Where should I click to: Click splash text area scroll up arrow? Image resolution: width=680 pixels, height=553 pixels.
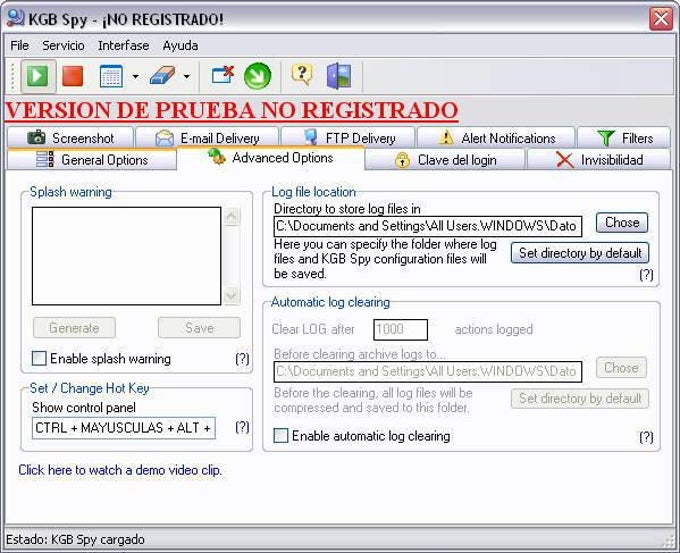click(x=232, y=216)
